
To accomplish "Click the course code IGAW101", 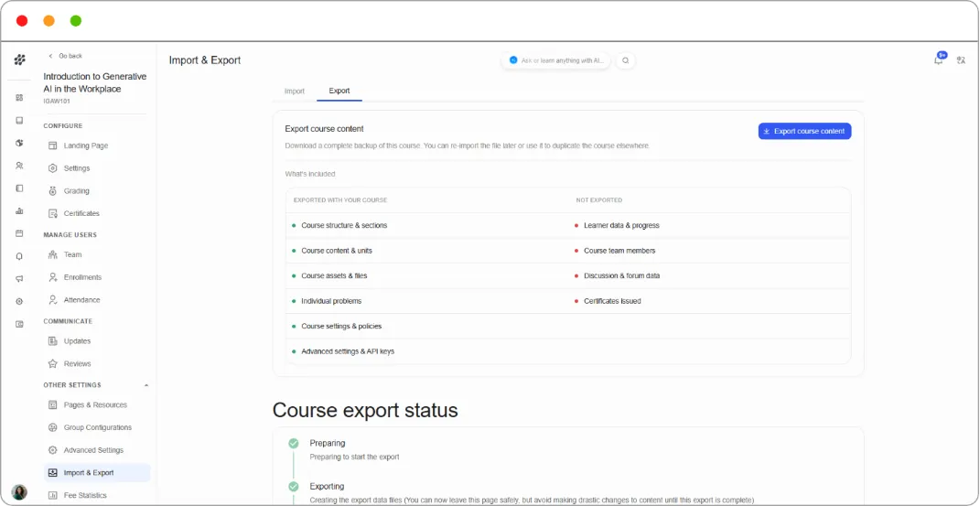I will point(55,101).
